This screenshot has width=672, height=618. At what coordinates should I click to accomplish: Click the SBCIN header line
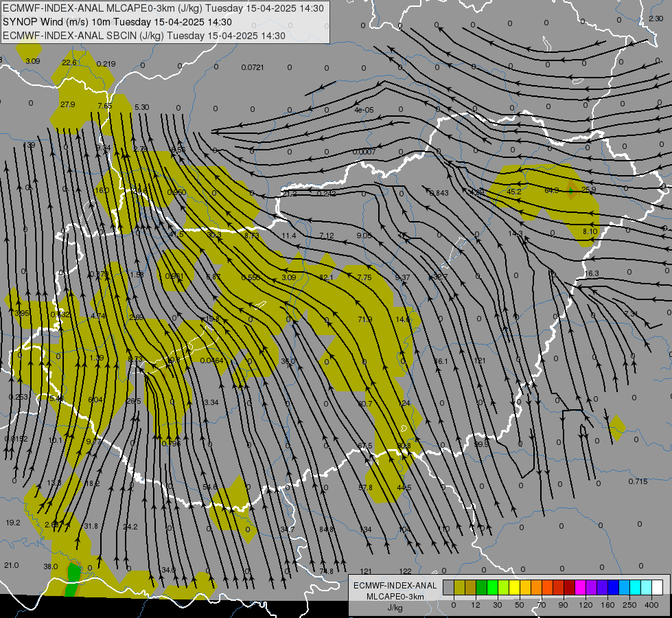click(144, 36)
